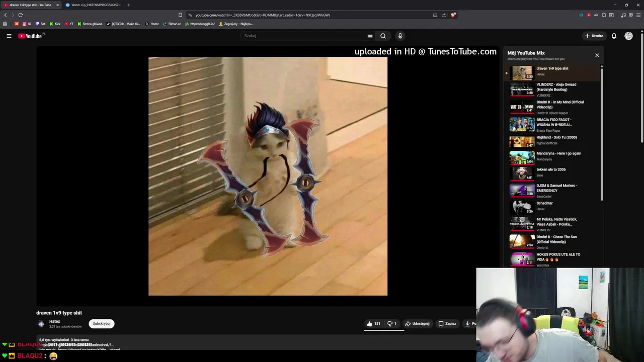Open the Hatex channel name link

[55, 321]
